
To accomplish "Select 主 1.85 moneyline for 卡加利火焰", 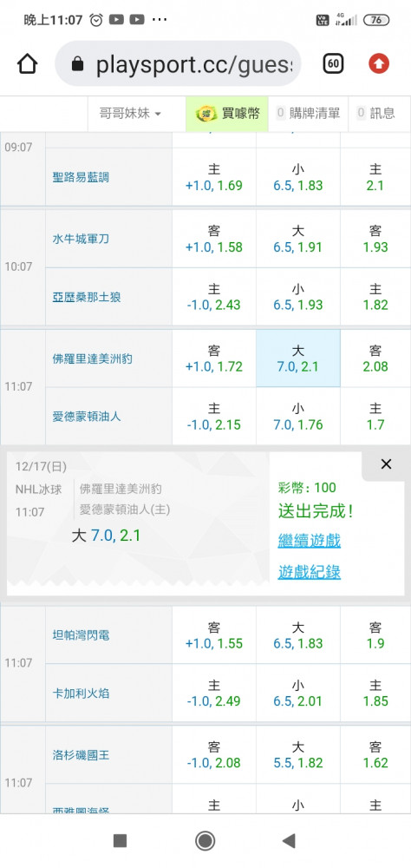I will point(375,693).
